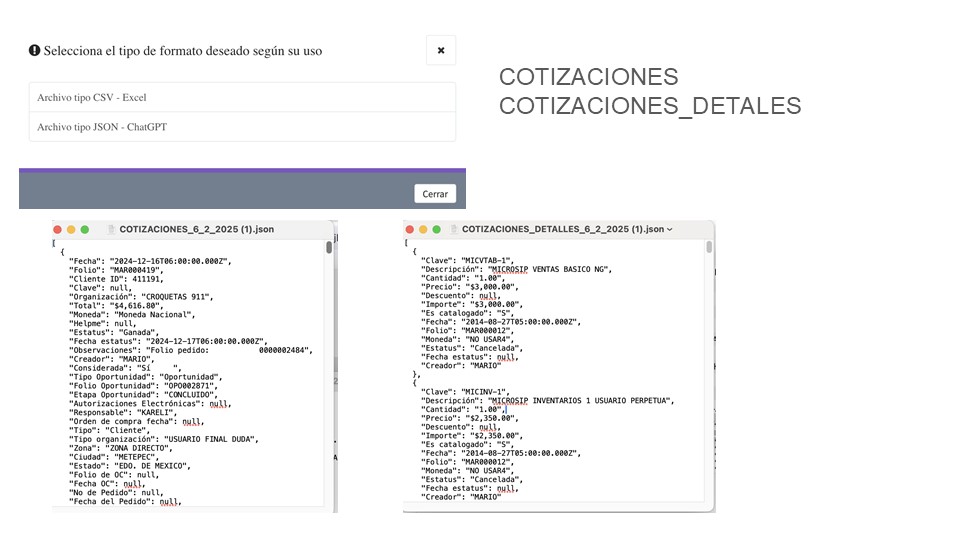The image size is (960, 540).
Task: Click the document icon beside COTIZACIONES_6_2_2025 title
Action: pos(111,229)
